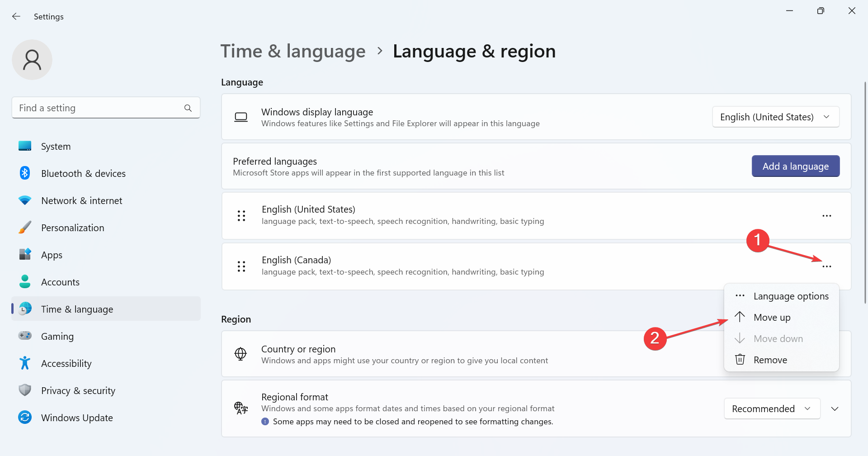Click the info icon beside formatting changes note

click(265, 421)
